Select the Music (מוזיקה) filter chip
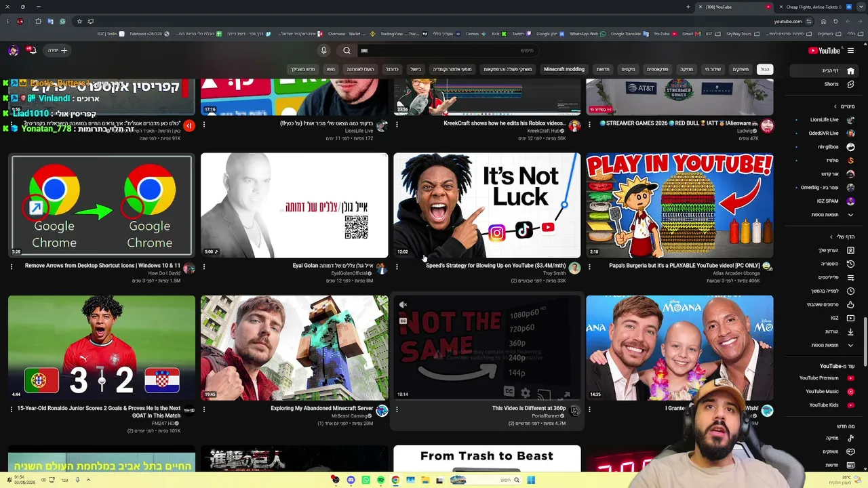This screenshot has width=868, height=488. pos(686,69)
